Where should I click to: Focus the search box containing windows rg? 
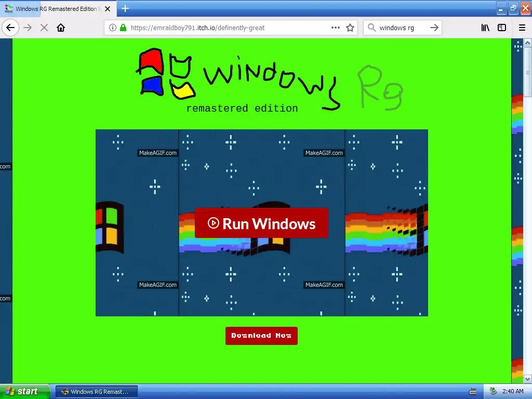pyautogui.click(x=402, y=28)
